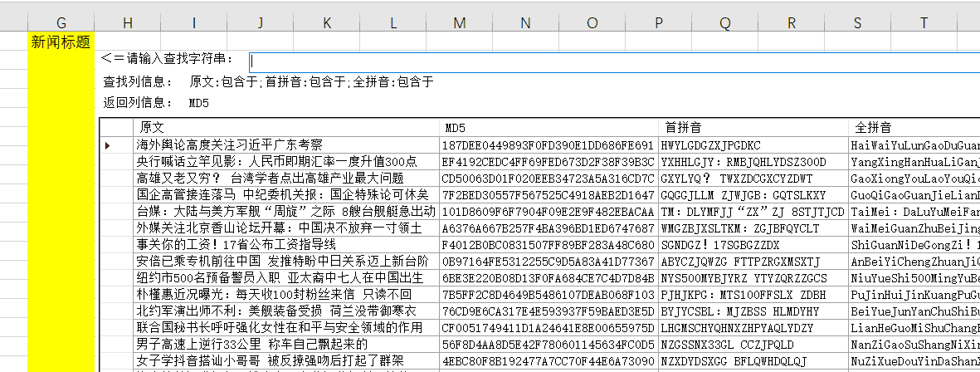
Task: Click MD5 cell starting CD50063D01F020EE
Action: 549,179
